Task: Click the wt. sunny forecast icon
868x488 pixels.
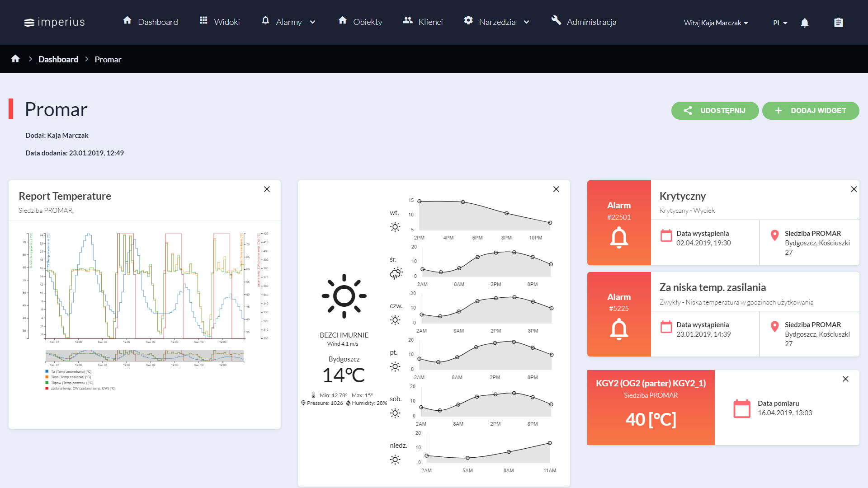Action: click(395, 227)
